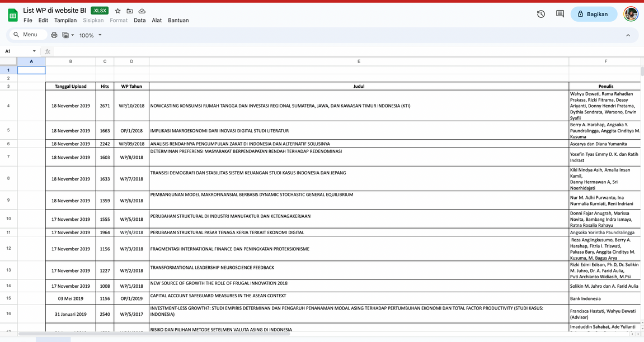Screen dimensions: 644x342
Task: Open the Data menu
Action: coord(139,20)
